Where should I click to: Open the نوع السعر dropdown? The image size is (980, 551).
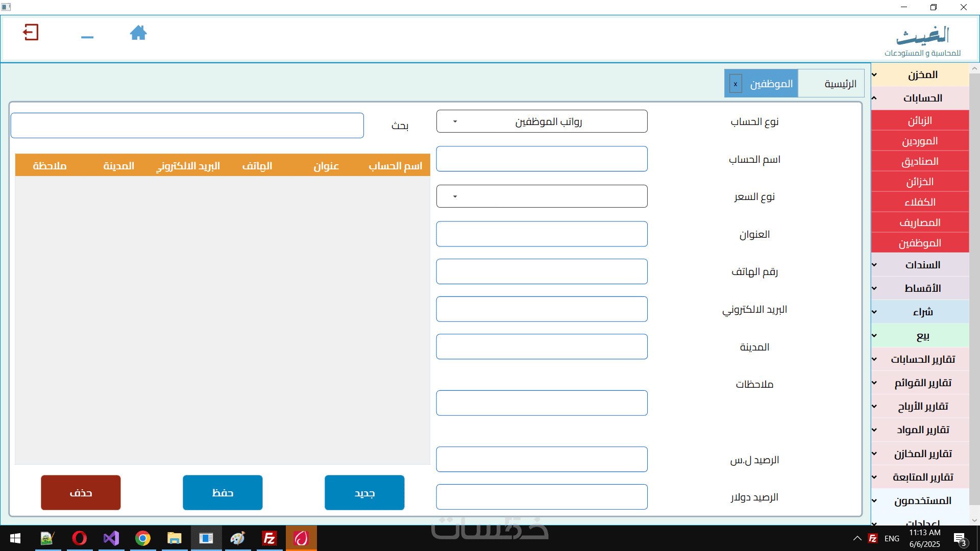coord(542,196)
